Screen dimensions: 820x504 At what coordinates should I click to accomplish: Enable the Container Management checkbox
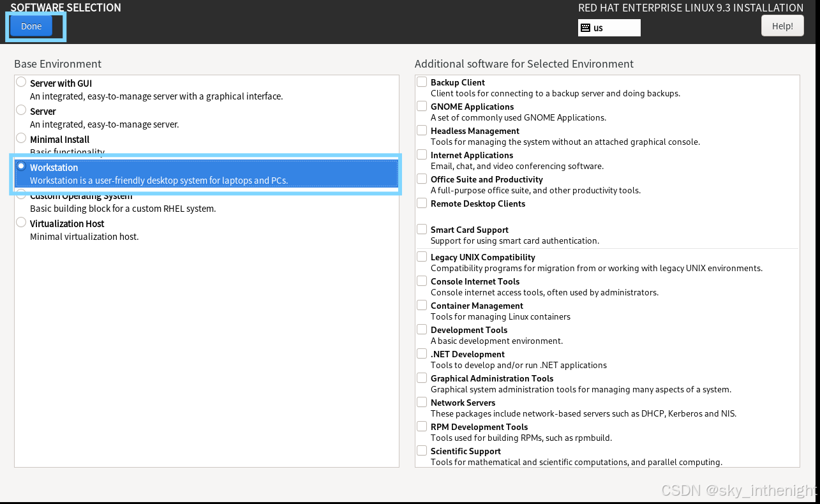(422, 305)
